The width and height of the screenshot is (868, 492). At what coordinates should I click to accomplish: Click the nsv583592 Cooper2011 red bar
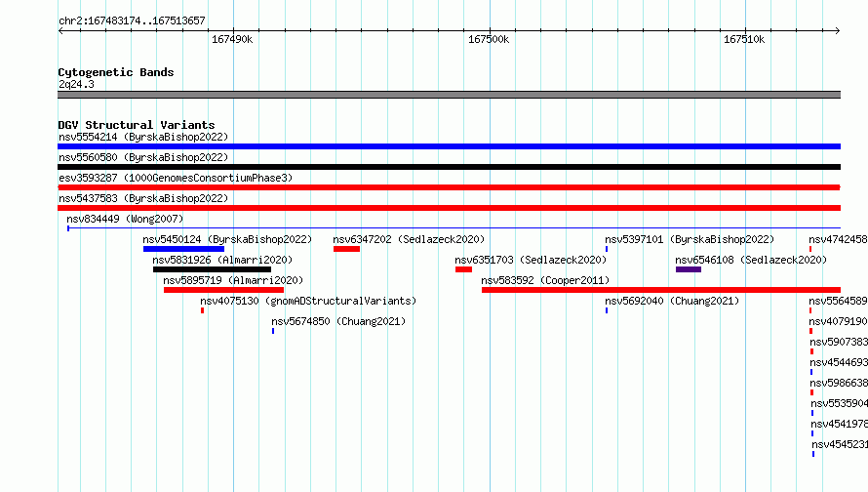pyautogui.click(x=661, y=290)
